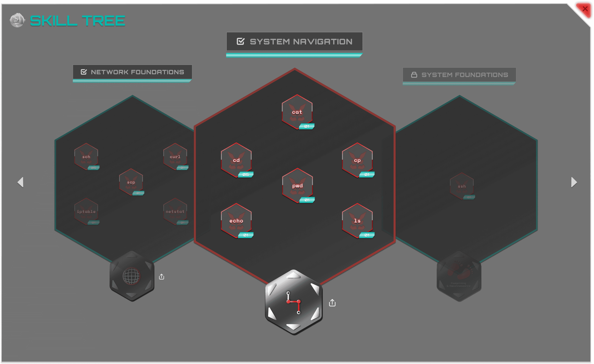Viewport: 594px width, 364px height.
Task: Click the share icon beside the globe badge
Action: [162, 277]
